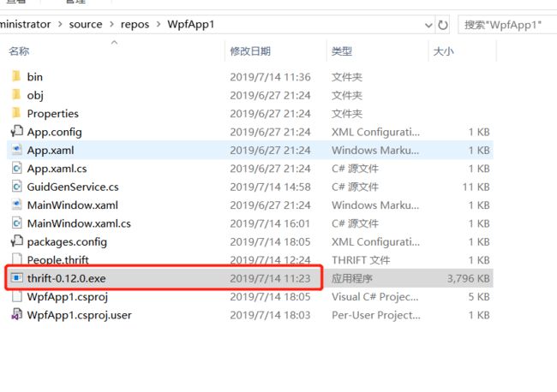This screenshot has height=392, width=557.
Task: Select the App.xaml file name
Action: point(51,151)
